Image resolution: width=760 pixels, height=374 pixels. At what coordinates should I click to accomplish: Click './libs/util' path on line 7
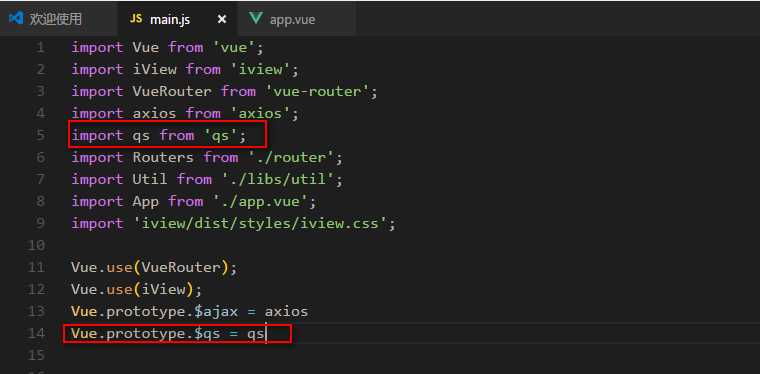(278, 179)
